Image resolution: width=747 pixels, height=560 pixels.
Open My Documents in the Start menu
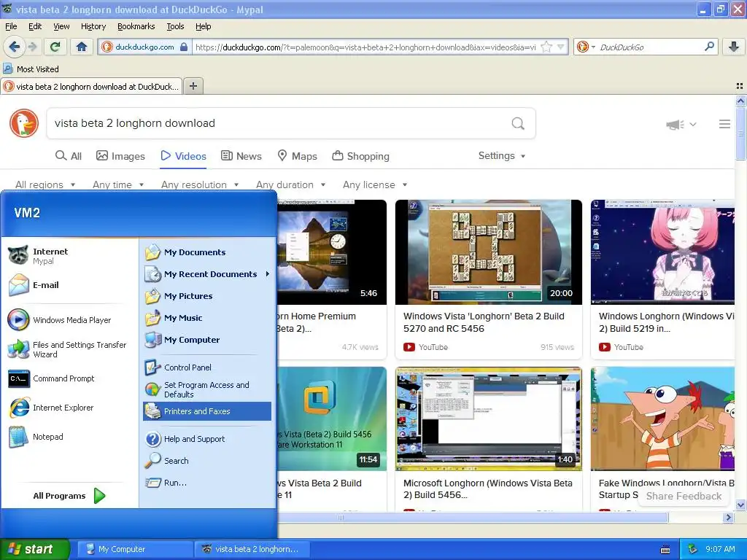coord(207,252)
